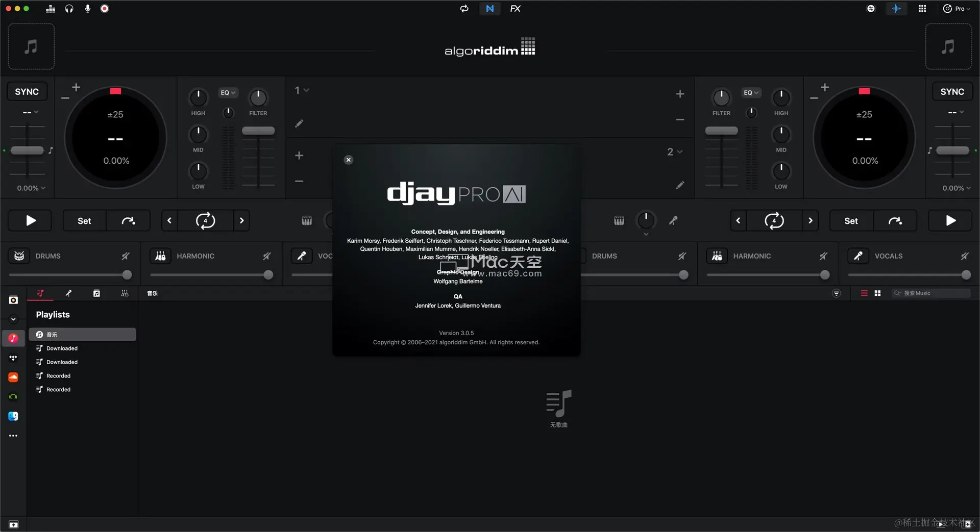This screenshot has width=980, height=532.
Task: Enable SYNC on the left deck
Action: click(27, 92)
